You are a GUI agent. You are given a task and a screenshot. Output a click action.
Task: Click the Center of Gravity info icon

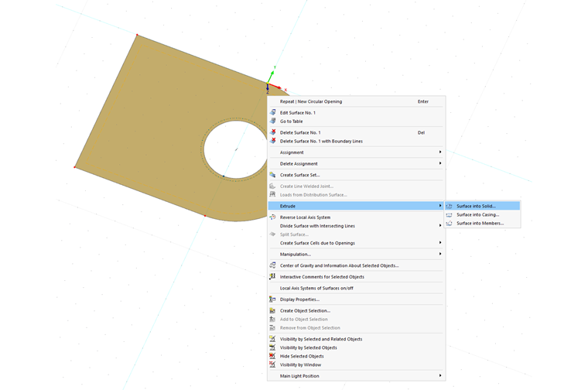(x=273, y=265)
